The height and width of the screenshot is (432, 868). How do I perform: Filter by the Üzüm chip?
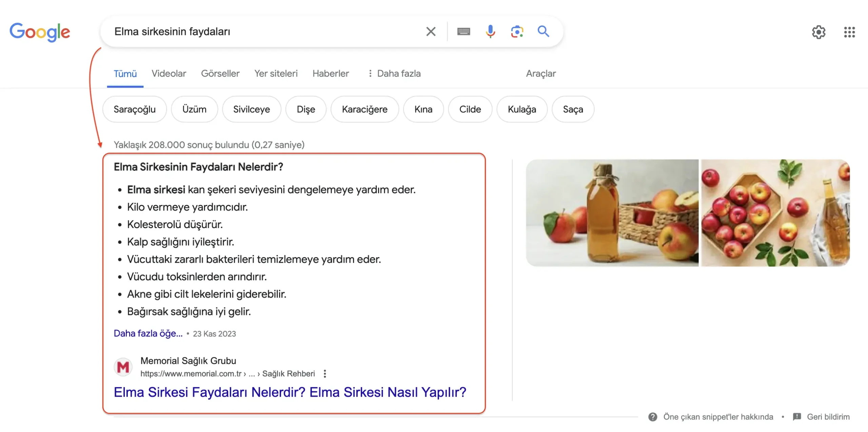[x=194, y=109]
